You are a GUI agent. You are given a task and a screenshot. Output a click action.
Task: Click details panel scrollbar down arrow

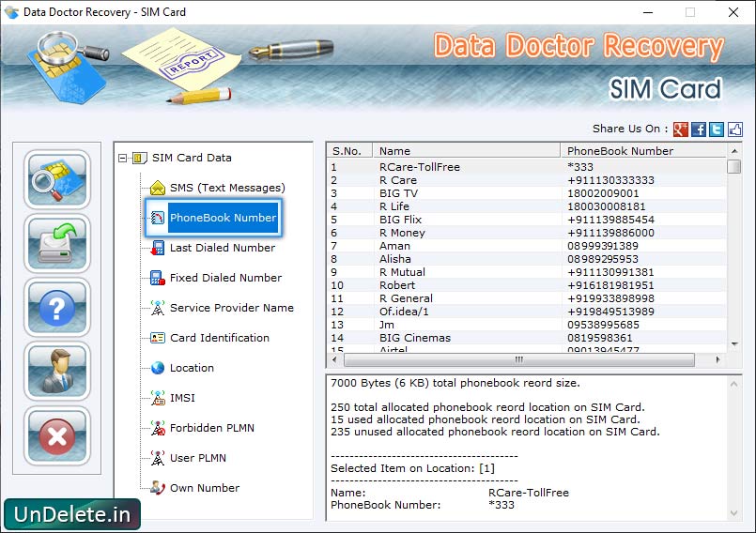(733, 512)
